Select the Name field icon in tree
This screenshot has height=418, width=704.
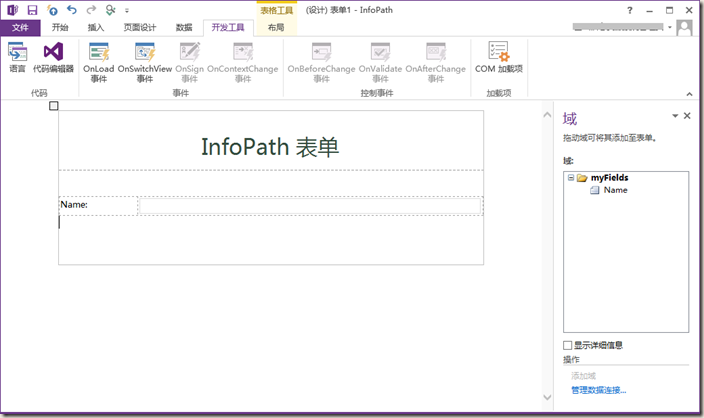point(594,190)
